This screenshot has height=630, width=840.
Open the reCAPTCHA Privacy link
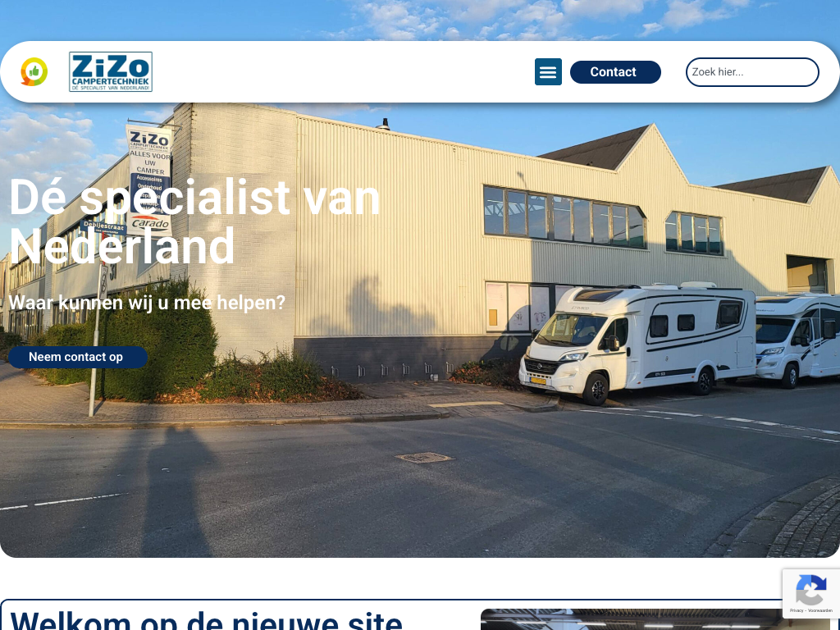pos(797,610)
